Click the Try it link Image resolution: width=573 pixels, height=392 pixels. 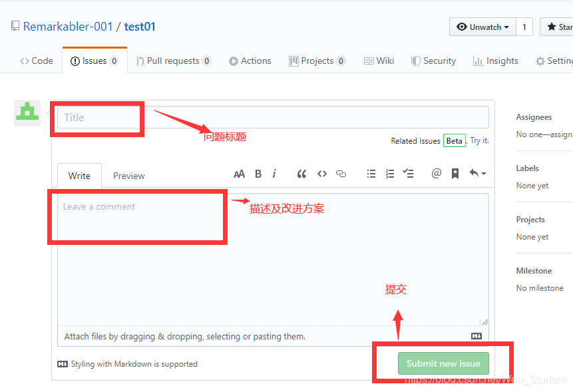(479, 140)
